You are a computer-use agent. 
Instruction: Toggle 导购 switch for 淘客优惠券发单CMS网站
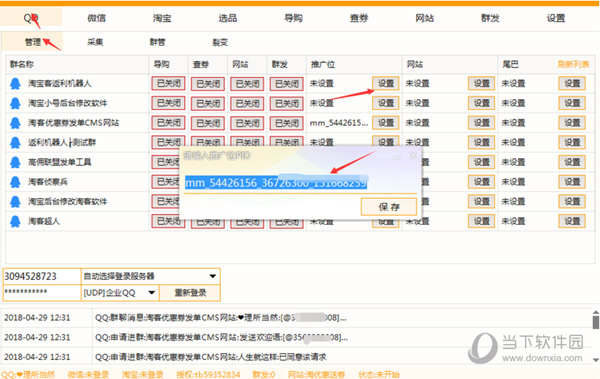tap(168, 123)
